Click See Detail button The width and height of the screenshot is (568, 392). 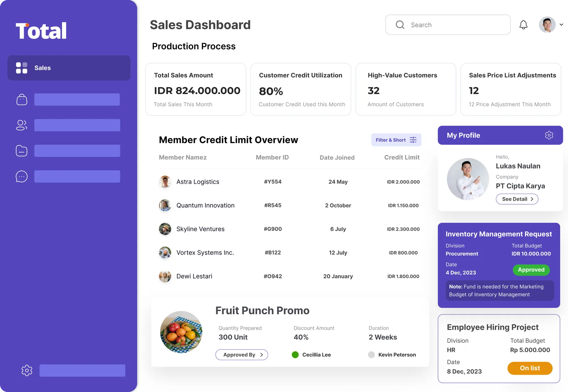click(517, 199)
